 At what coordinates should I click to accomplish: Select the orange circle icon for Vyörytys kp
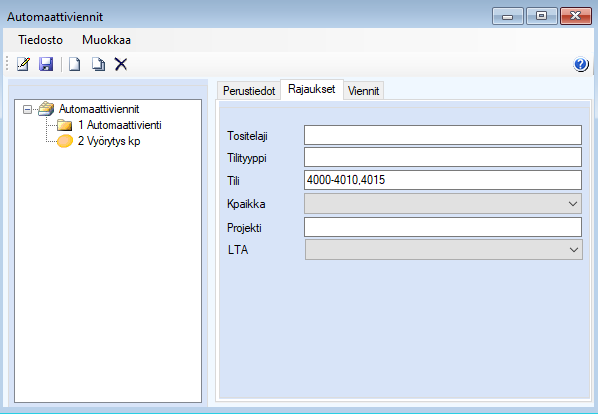pos(65,141)
